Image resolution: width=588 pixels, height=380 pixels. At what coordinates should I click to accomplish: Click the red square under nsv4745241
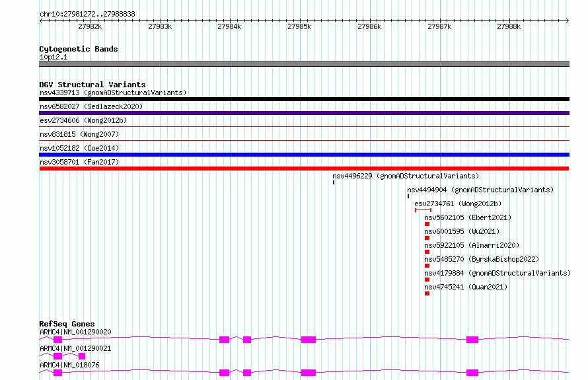[427, 293]
